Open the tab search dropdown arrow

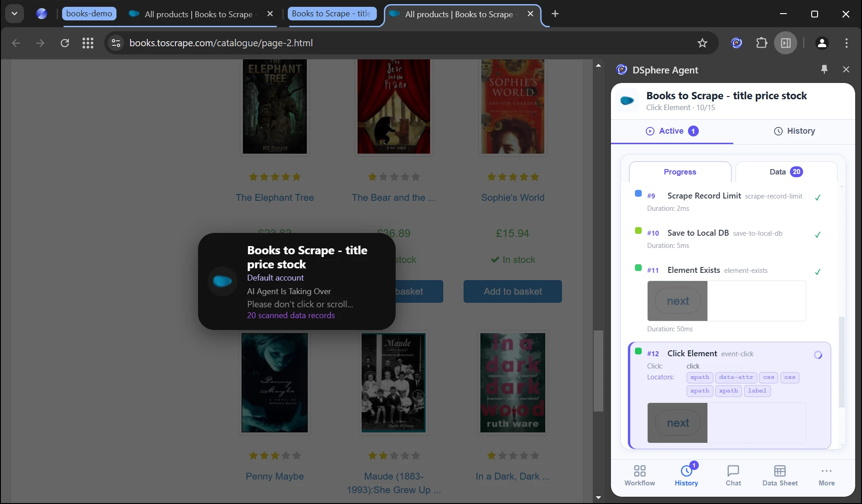[x=15, y=14]
